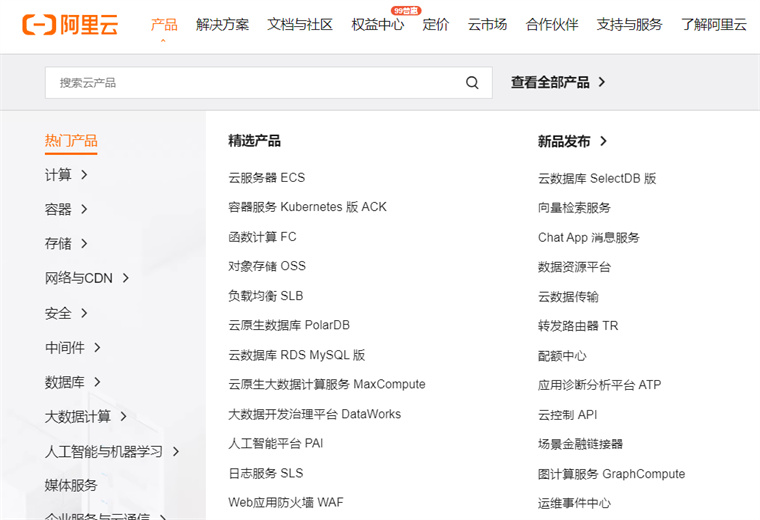Click the arrow next to 查看全部产品
This screenshot has height=520, width=760.
click(x=602, y=83)
